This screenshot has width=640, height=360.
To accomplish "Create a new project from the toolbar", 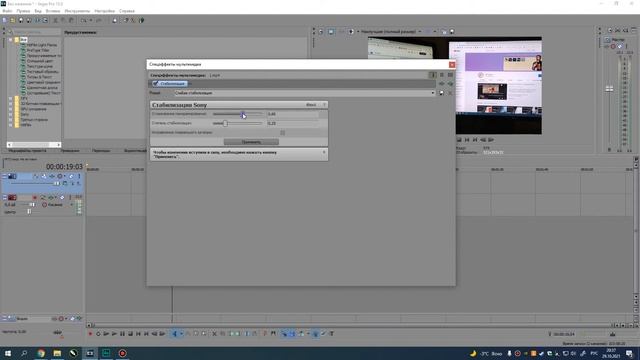I will (4, 20).
